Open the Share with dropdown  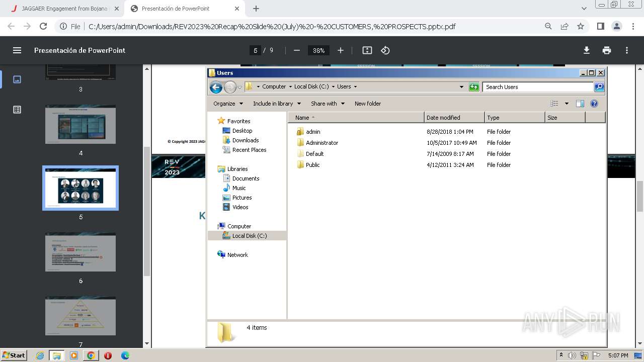click(x=328, y=104)
